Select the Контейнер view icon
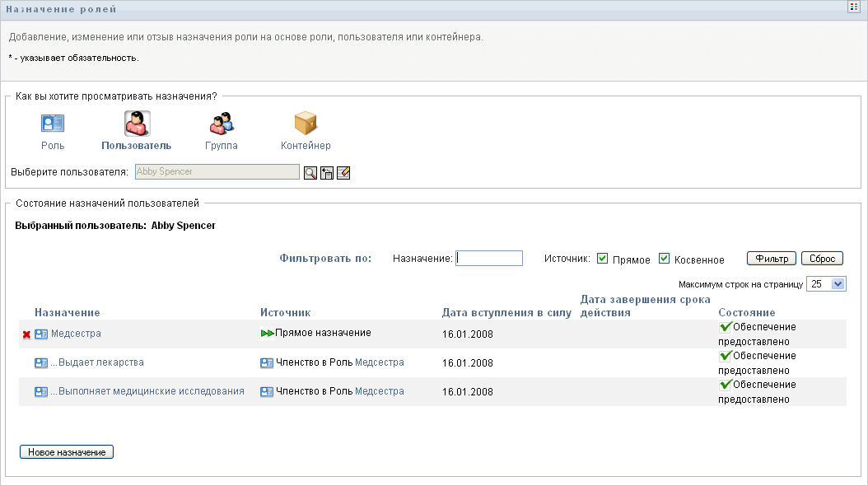Screen dimensions: 868x486 306,124
